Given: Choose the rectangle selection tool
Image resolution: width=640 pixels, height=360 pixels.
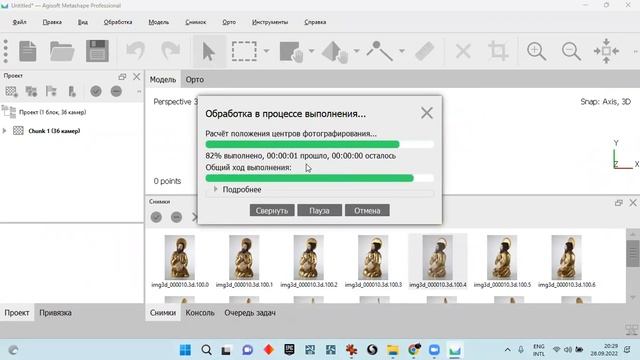Looking at the screenshot, I should pyautogui.click(x=244, y=51).
